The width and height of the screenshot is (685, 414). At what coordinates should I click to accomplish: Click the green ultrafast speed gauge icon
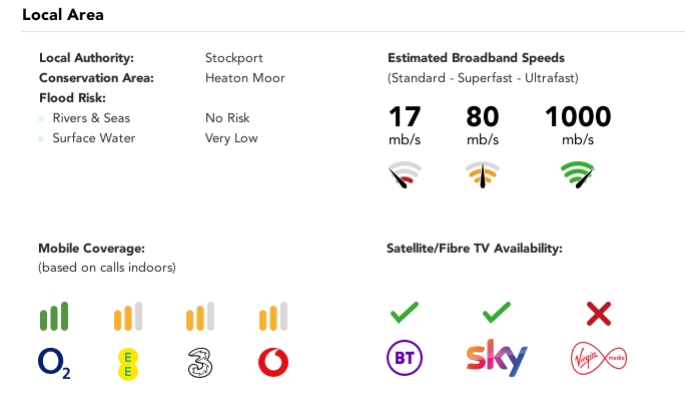pos(577,178)
